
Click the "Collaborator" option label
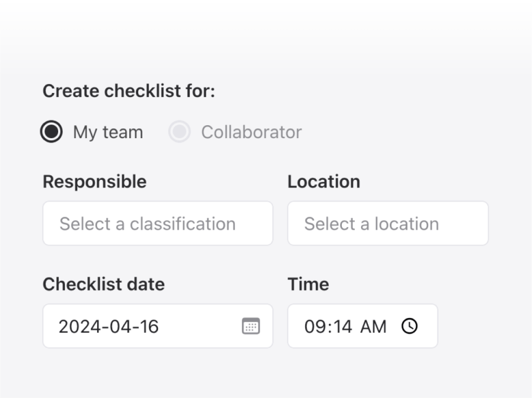point(251,132)
